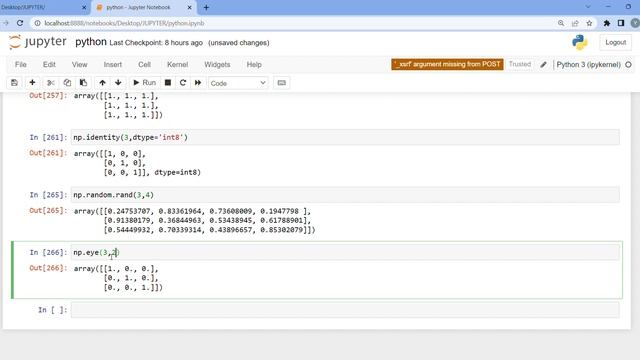
Task: Copy selected cells icon in toolbar
Action: (67, 83)
